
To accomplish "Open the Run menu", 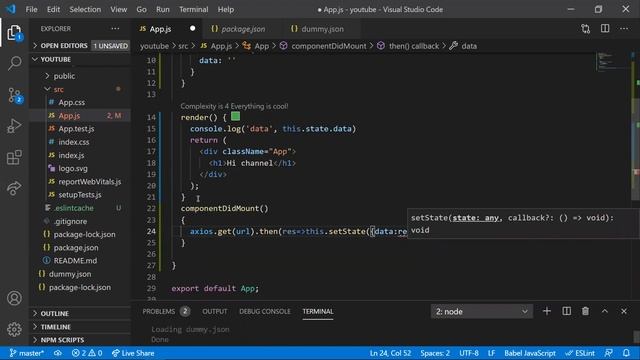I will pos(162,9).
